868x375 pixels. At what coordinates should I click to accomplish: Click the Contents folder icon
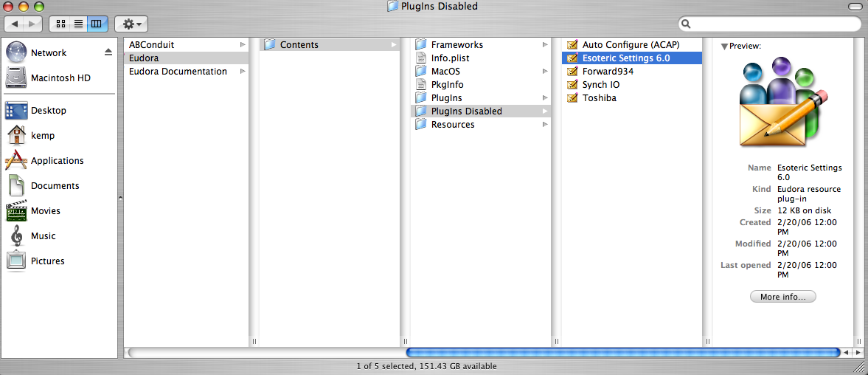coord(270,44)
